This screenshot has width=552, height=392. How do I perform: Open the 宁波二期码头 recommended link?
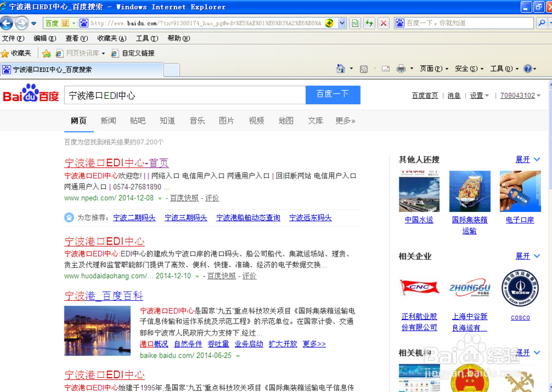click(x=134, y=218)
